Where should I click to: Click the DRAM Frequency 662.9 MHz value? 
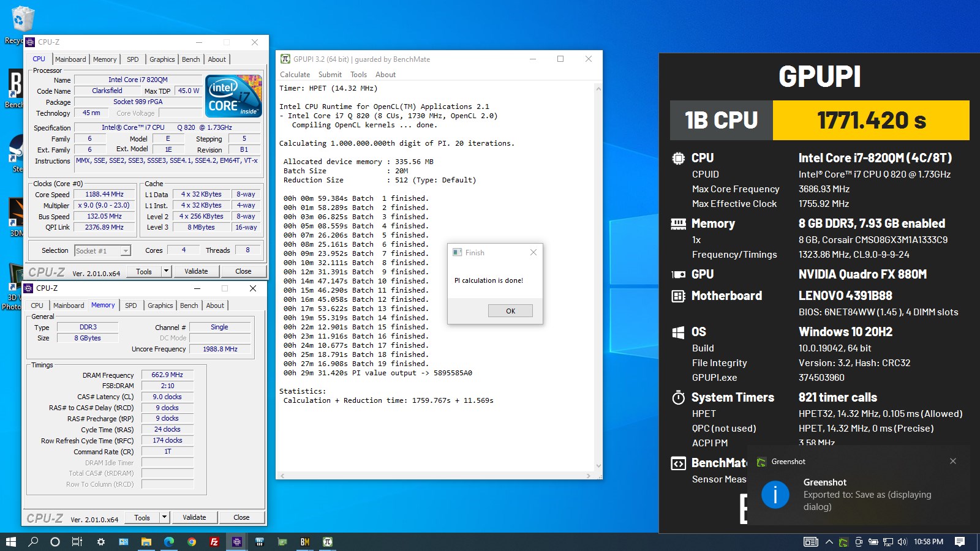tap(167, 375)
